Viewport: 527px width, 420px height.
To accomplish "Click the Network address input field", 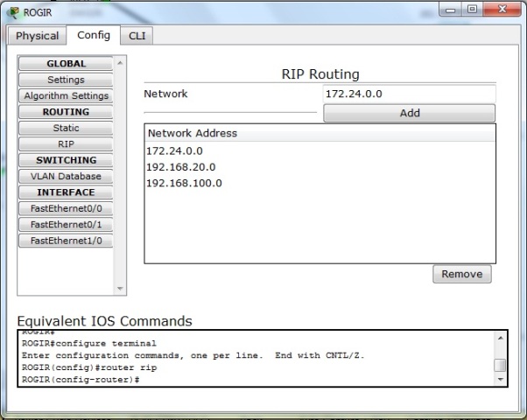I will [x=408, y=94].
